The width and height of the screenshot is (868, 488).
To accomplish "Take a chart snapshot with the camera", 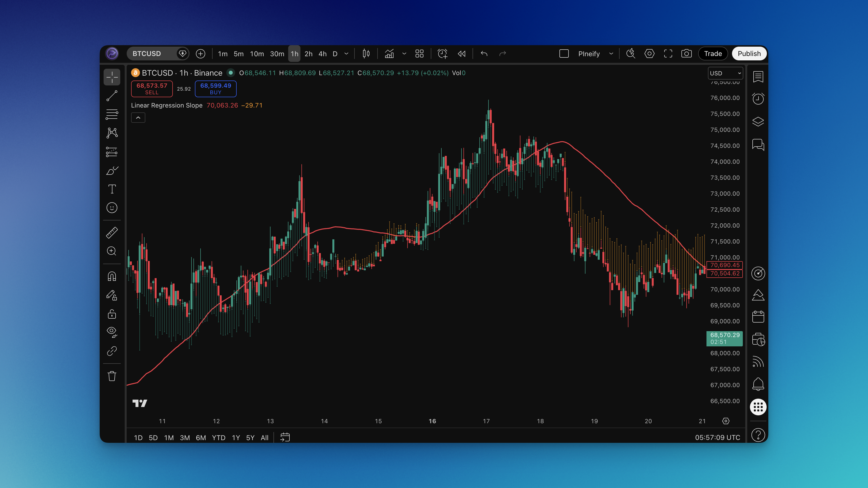I will click(x=686, y=54).
